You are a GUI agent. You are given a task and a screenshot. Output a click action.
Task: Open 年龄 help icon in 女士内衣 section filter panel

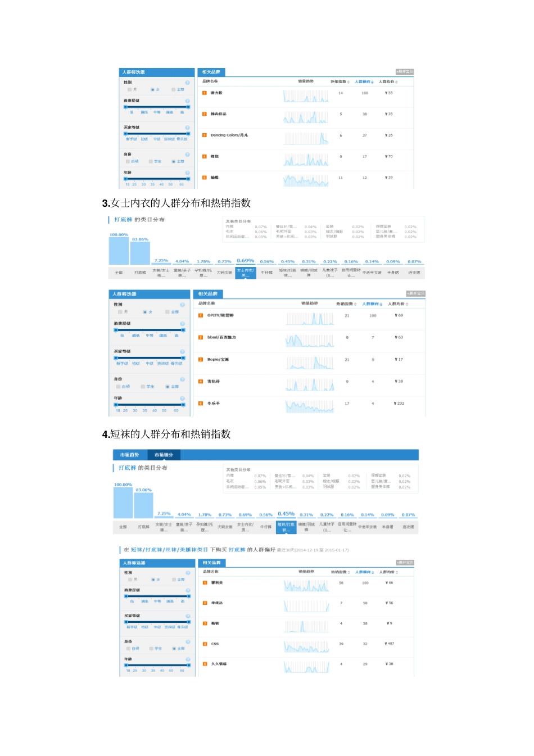183,398
